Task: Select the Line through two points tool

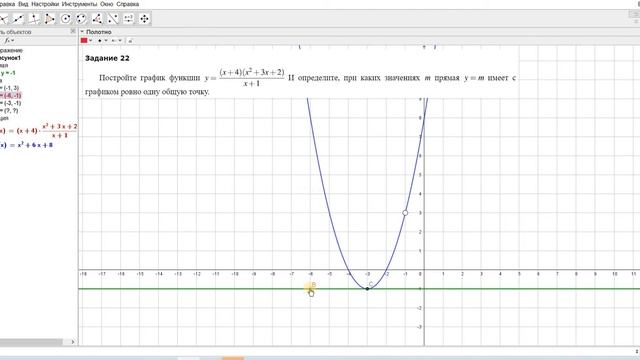Action: coord(18,19)
